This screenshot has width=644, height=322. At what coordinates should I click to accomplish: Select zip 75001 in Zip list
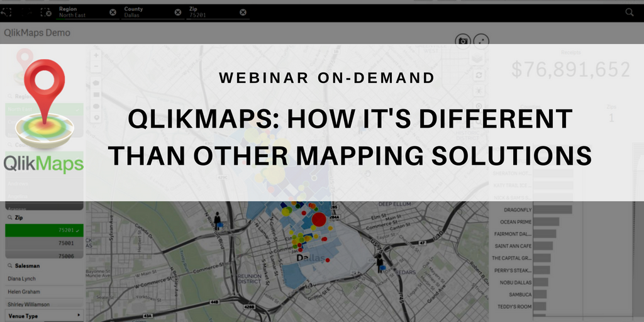click(45, 243)
